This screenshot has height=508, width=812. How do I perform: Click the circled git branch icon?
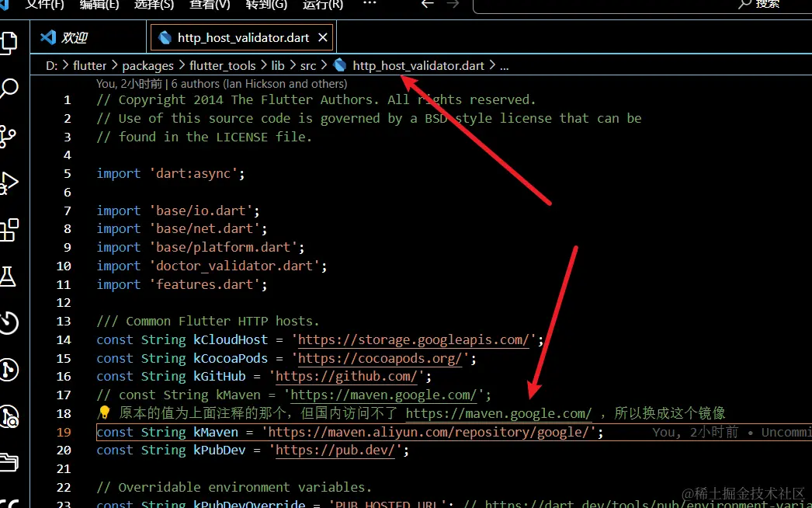9,370
